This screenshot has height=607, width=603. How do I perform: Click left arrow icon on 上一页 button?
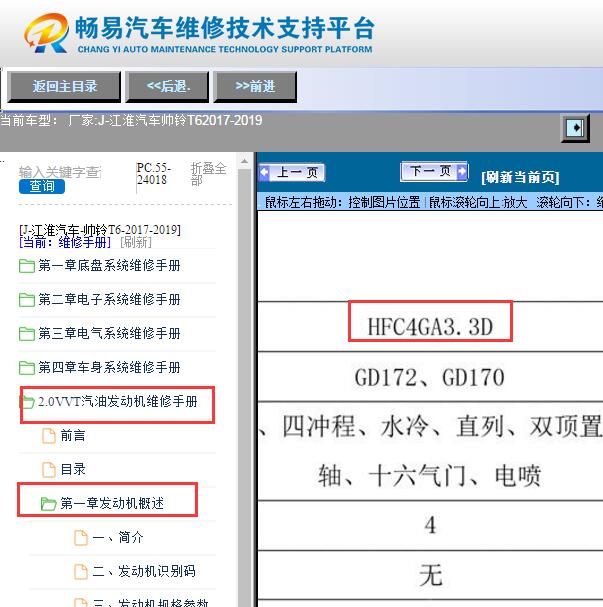click(x=265, y=172)
